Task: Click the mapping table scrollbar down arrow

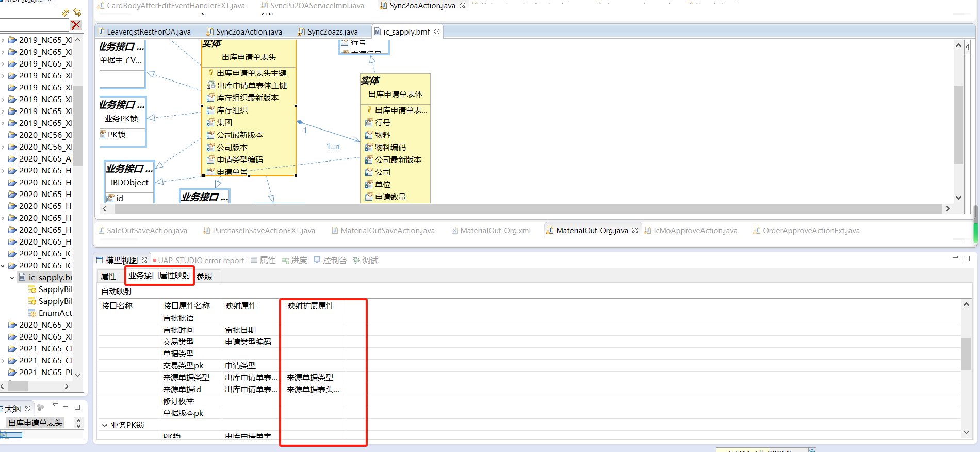Action: [966, 432]
